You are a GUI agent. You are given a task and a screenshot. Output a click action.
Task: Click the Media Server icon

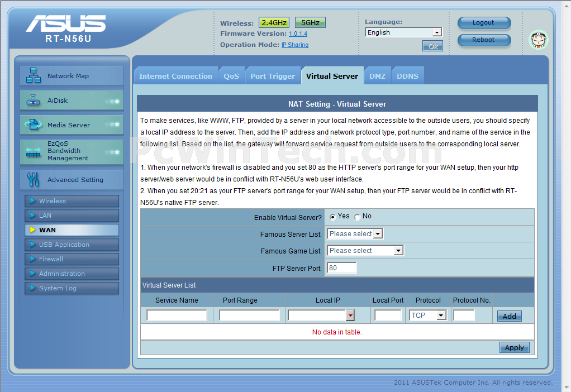pyautogui.click(x=33, y=125)
